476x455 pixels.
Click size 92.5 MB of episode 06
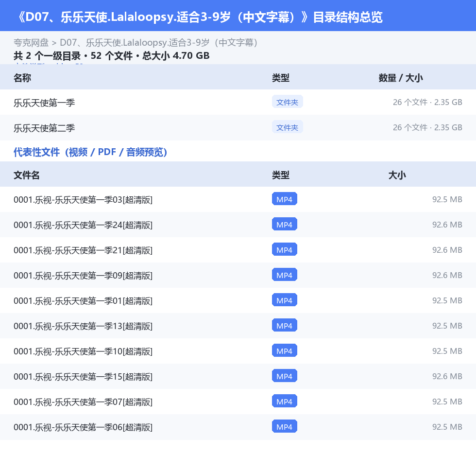click(447, 426)
